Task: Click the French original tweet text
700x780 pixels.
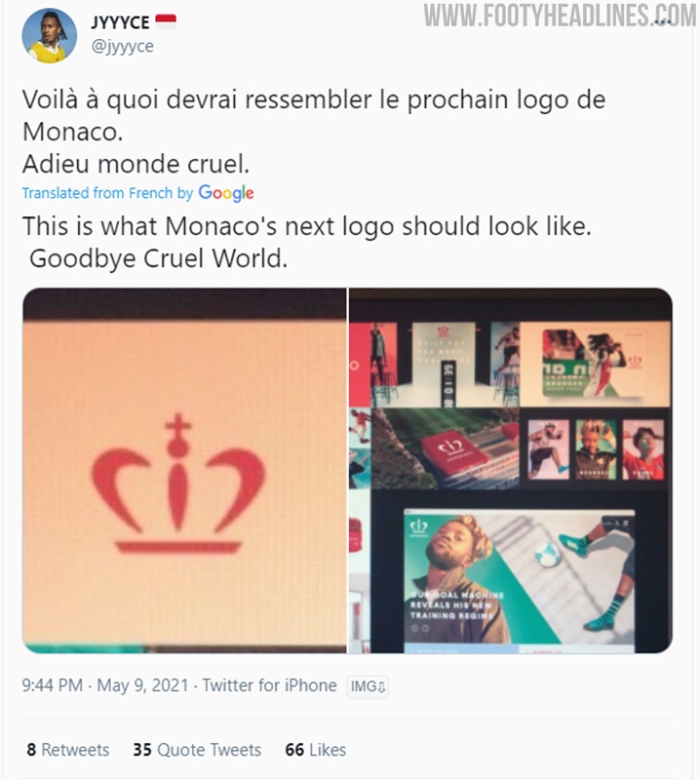Action: pyautogui.click(x=313, y=132)
